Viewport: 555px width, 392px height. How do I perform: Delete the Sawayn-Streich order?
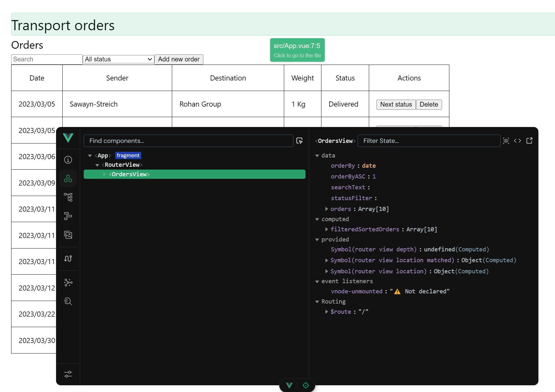429,104
